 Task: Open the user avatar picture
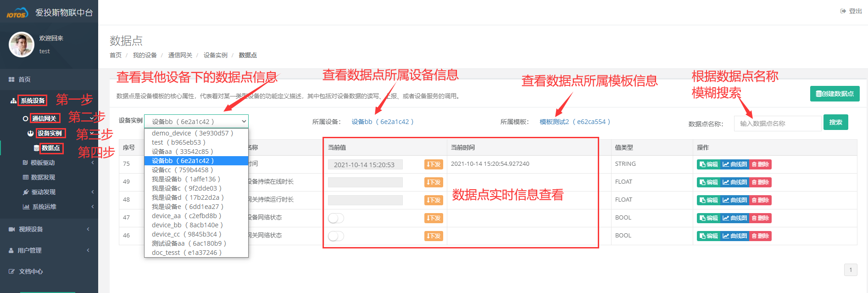pyautogui.click(x=22, y=45)
